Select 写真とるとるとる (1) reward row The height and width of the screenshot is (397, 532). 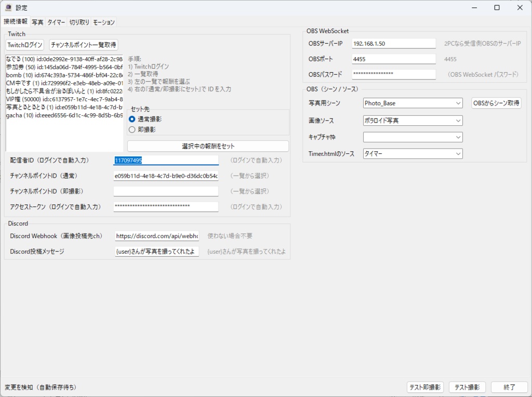(64, 107)
